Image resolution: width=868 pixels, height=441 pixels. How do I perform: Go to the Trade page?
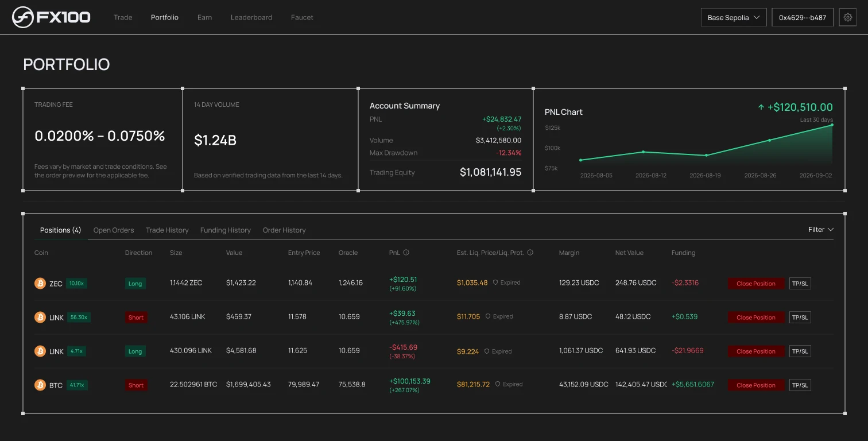pyautogui.click(x=123, y=17)
